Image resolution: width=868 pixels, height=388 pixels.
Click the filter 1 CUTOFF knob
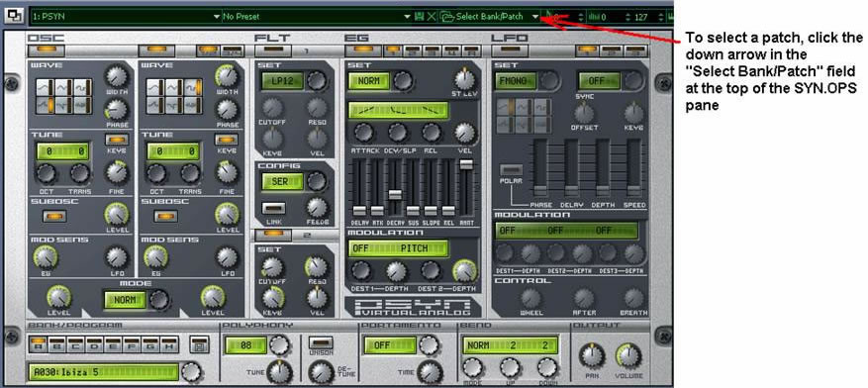point(272,107)
